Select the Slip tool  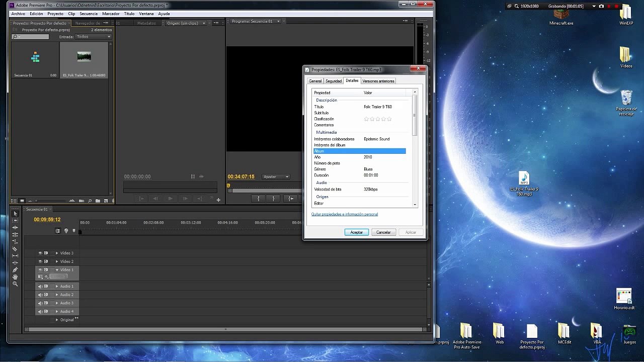pyautogui.click(x=15, y=255)
